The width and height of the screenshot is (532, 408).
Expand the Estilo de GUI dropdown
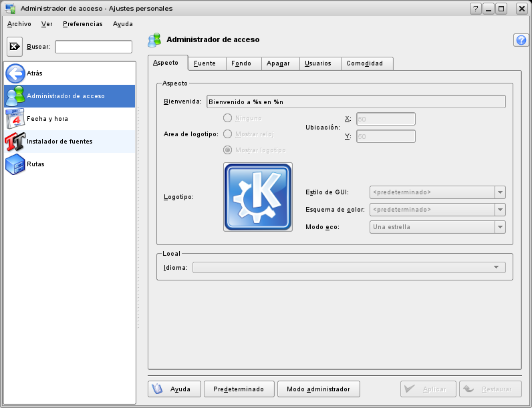[x=437, y=192]
